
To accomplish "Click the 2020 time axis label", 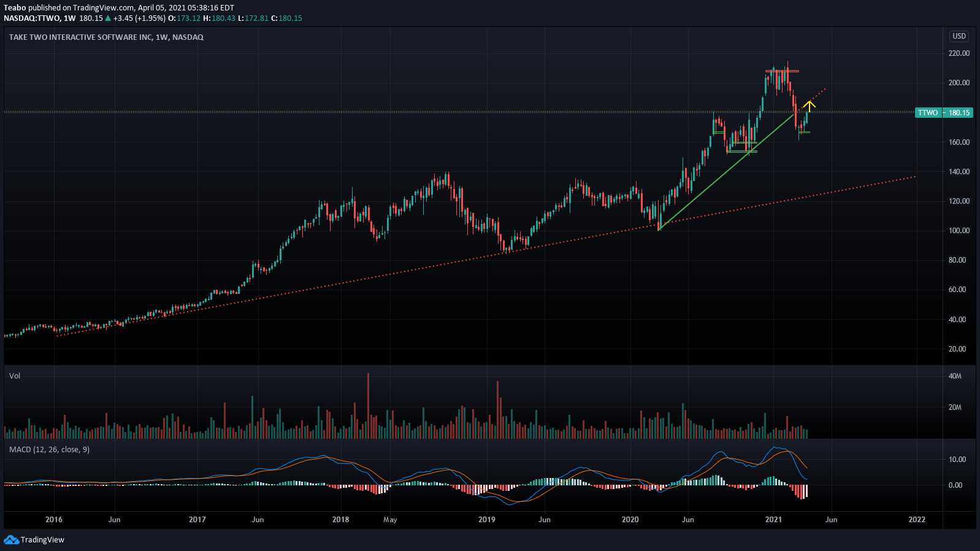I will (x=630, y=520).
